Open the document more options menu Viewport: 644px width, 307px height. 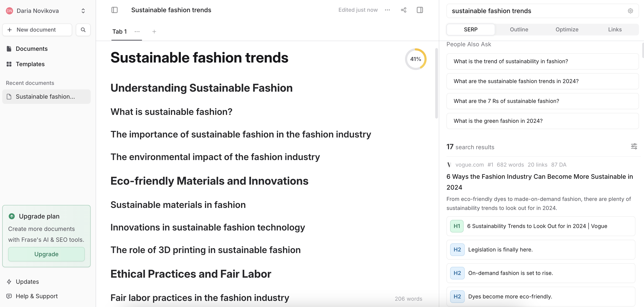pos(387,10)
